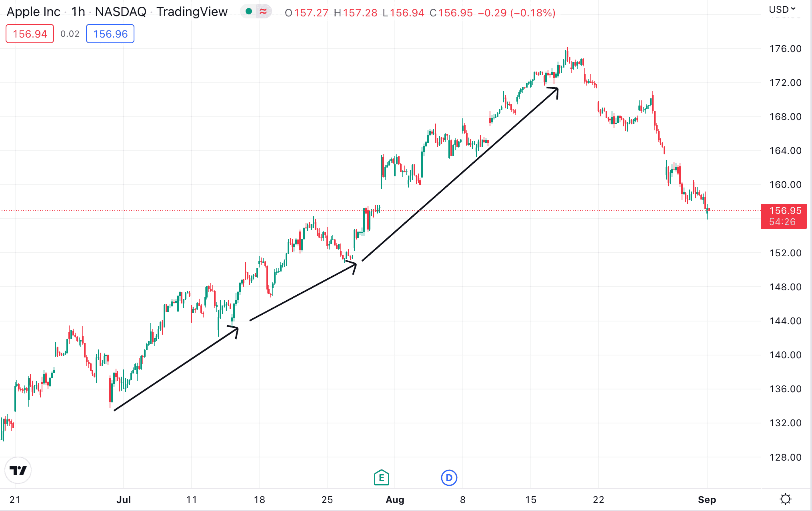Click the Apple Inc symbol title
812x511 pixels.
pyautogui.click(x=34, y=12)
